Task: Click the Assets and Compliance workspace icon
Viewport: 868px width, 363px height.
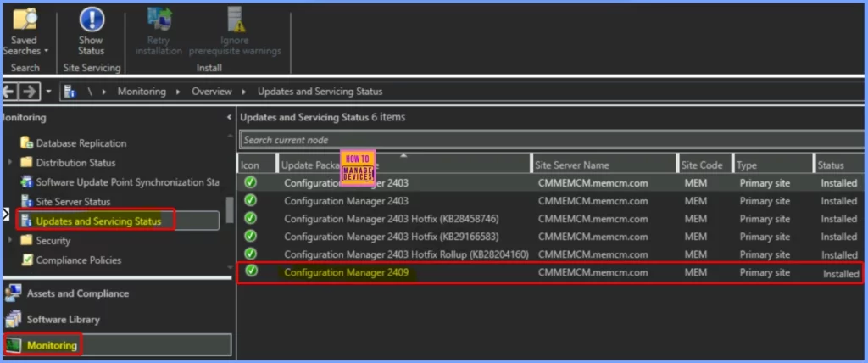Action: [14, 293]
